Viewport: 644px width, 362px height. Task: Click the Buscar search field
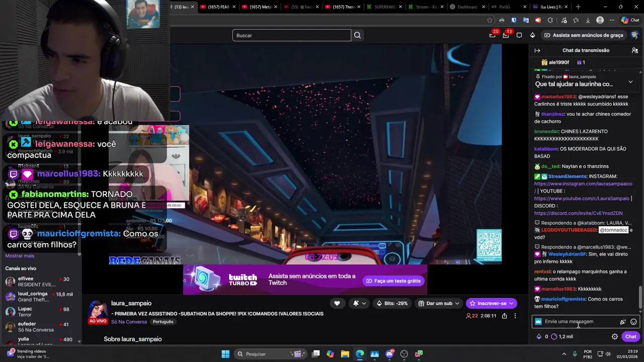click(292, 35)
